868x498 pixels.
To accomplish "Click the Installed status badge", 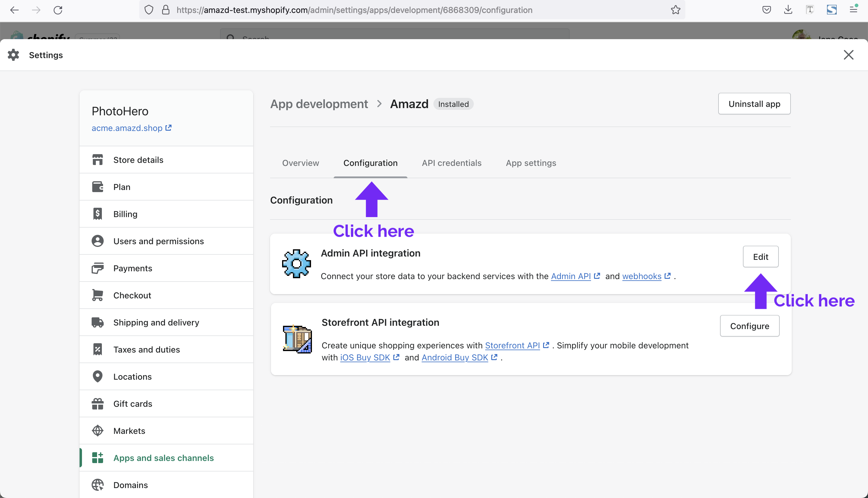I will click(x=453, y=104).
